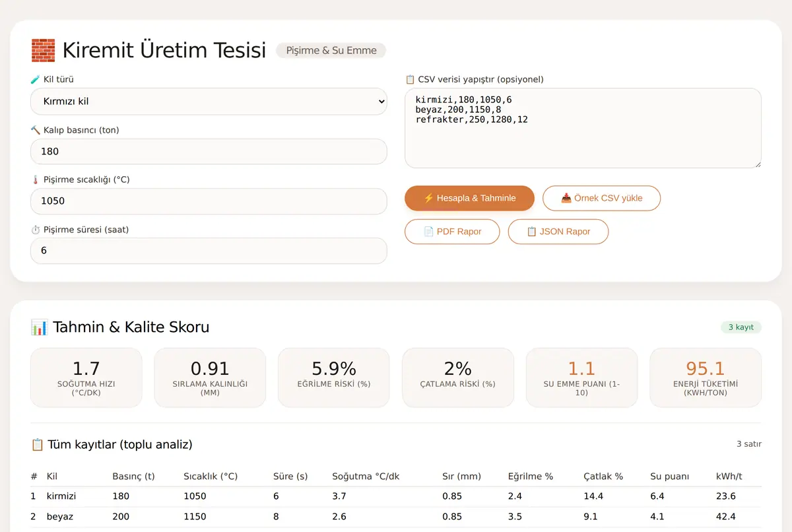Click the chart icon beside Tahmin & Kalite Skoru

pyautogui.click(x=39, y=327)
